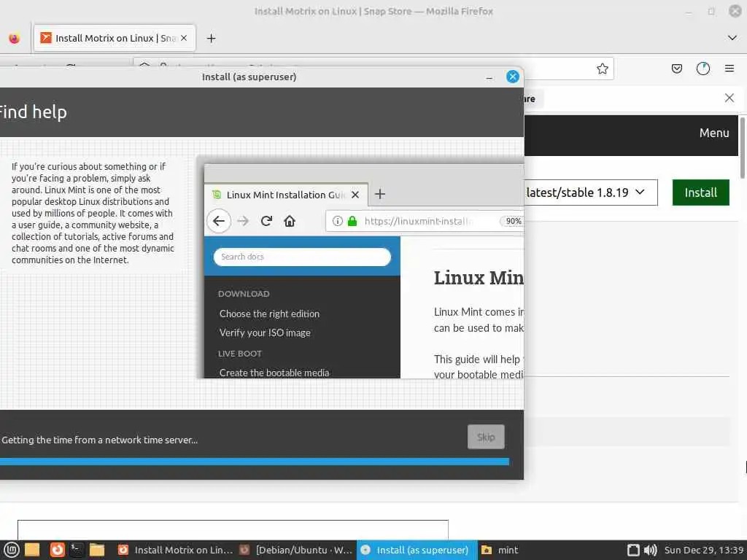Open the Snap Store Menu
Image resolution: width=747 pixels, height=560 pixels.
(x=714, y=133)
